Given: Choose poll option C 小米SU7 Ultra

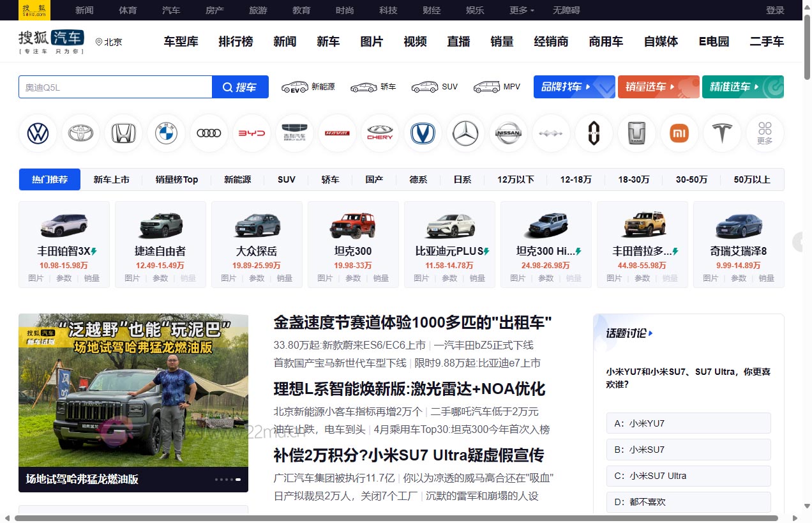Looking at the screenshot, I should 688,476.
